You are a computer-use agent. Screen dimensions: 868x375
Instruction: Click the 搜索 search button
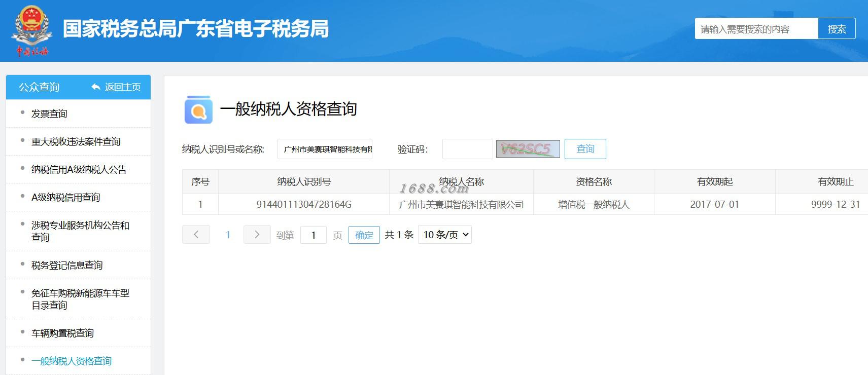tap(837, 28)
